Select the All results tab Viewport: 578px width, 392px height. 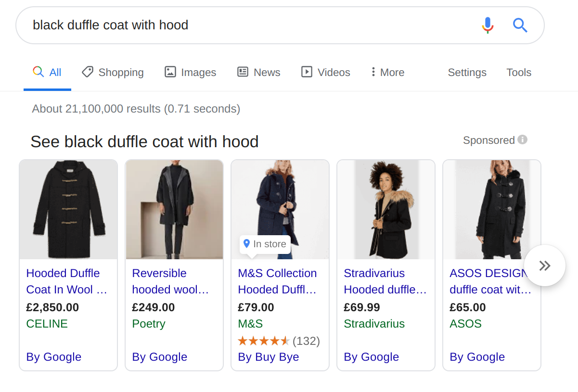(x=47, y=72)
